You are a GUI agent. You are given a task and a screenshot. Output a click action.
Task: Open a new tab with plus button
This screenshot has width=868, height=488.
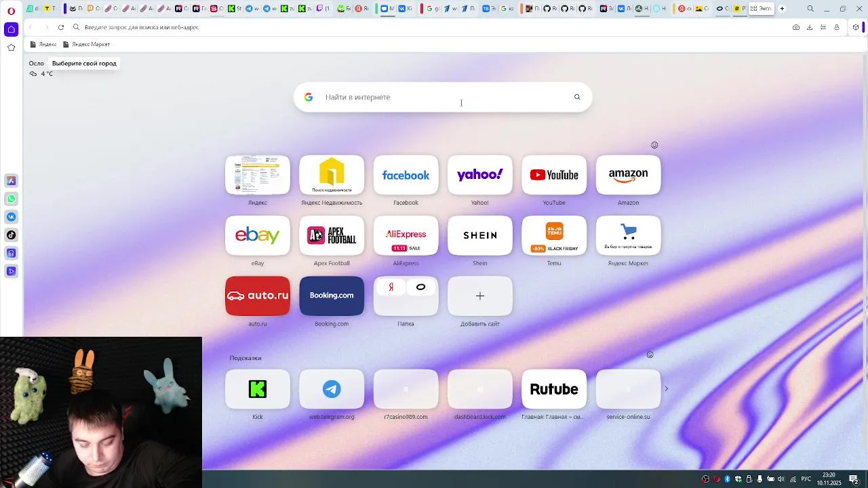pos(782,8)
